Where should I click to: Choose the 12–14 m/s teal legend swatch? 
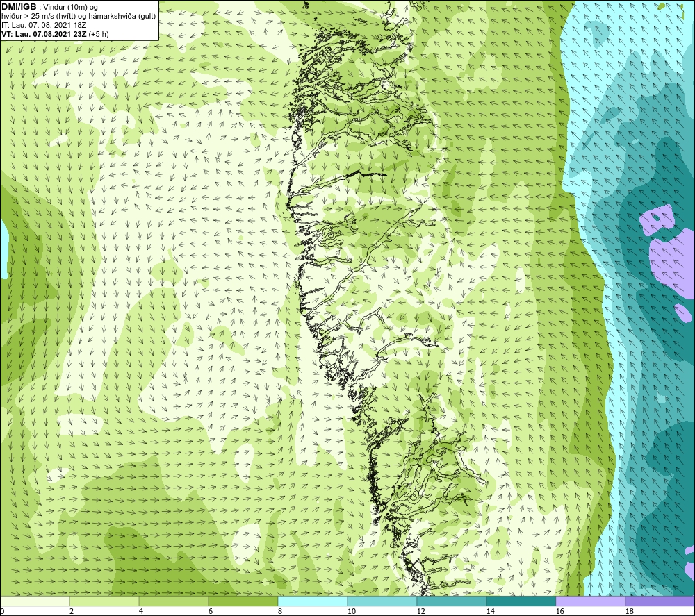click(x=451, y=601)
